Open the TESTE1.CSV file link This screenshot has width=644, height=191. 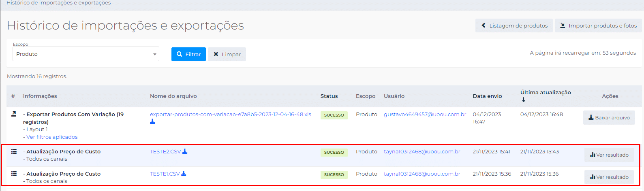point(165,174)
